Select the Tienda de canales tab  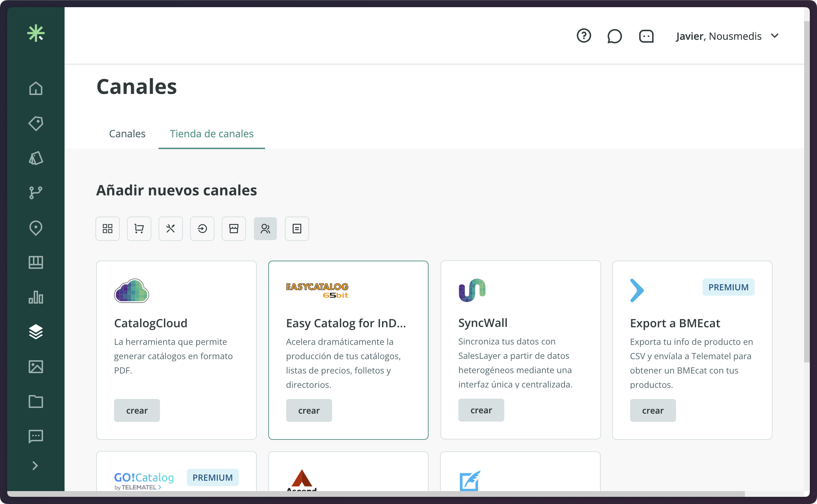(212, 134)
